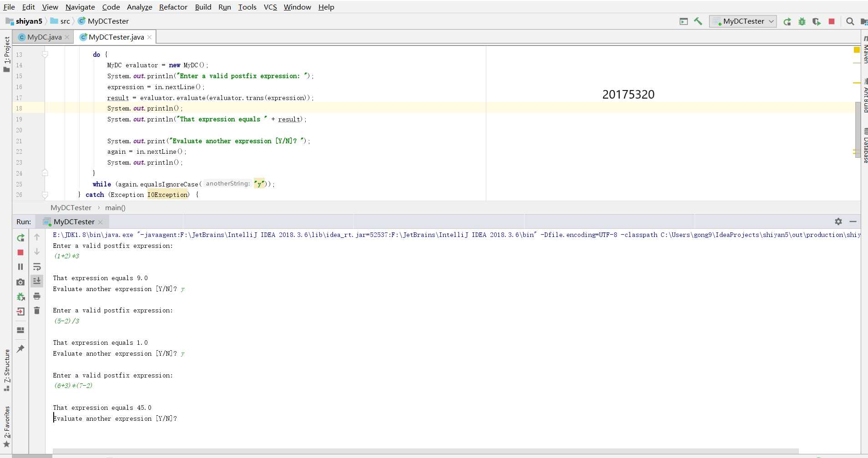This screenshot has height=458, width=868.
Task: Open the Maven tool window on the right
Action: tap(865, 50)
